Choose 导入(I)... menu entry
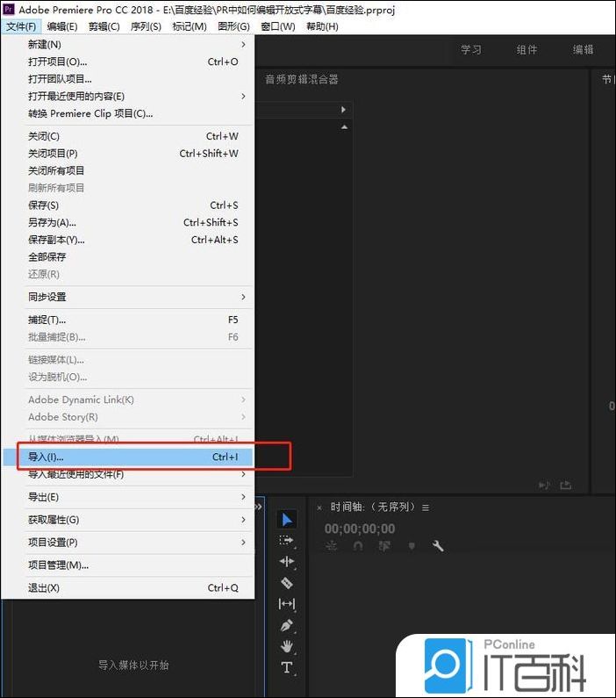Viewport: 616px width, 698px height. pos(127,457)
